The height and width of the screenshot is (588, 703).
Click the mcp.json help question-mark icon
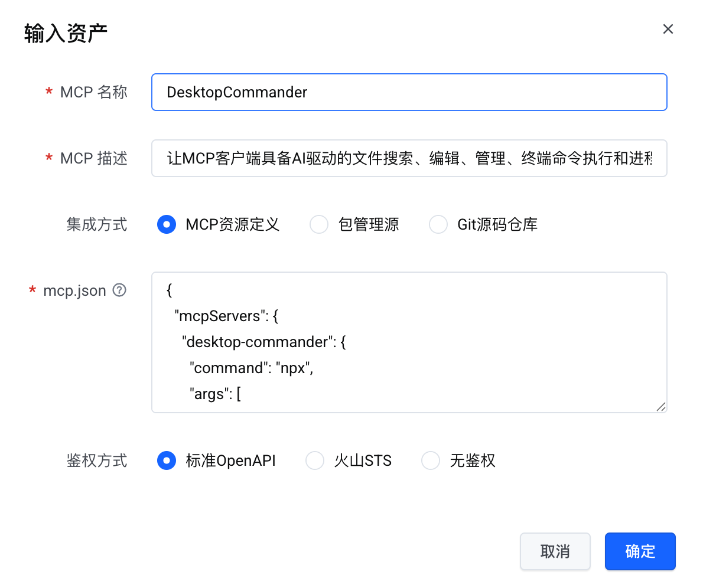point(119,290)
